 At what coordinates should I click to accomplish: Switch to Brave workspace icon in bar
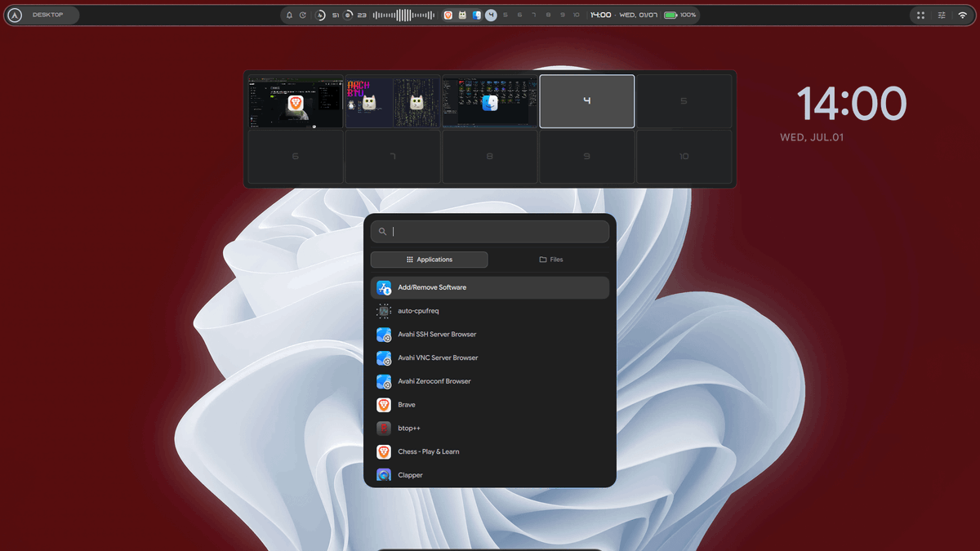[448, 15]
